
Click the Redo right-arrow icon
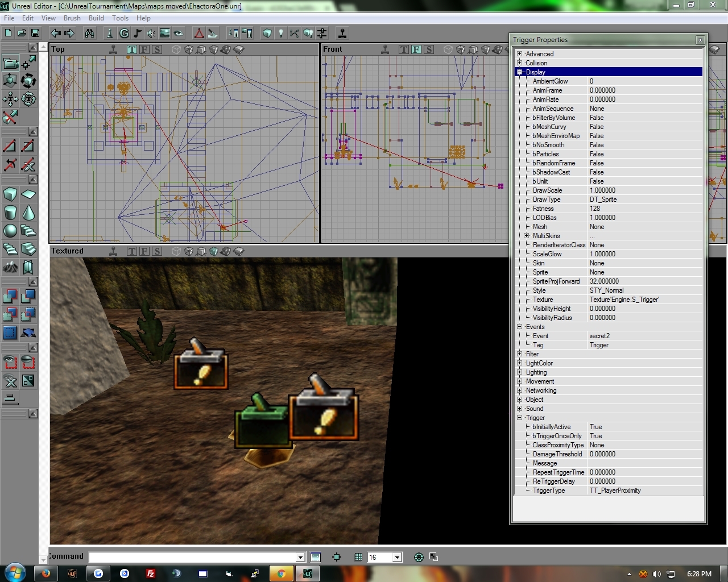69,33
